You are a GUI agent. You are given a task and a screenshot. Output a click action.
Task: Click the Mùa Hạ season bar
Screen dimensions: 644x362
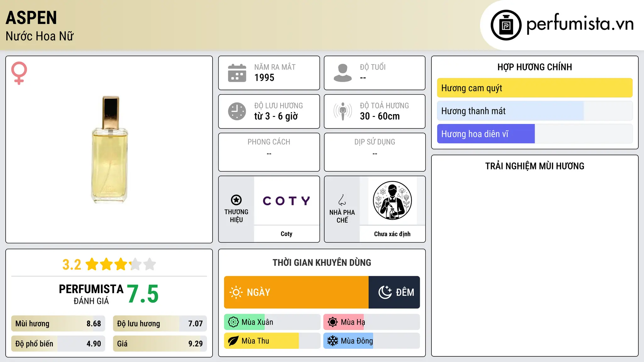pyautogui.click(x=371, y=322)
